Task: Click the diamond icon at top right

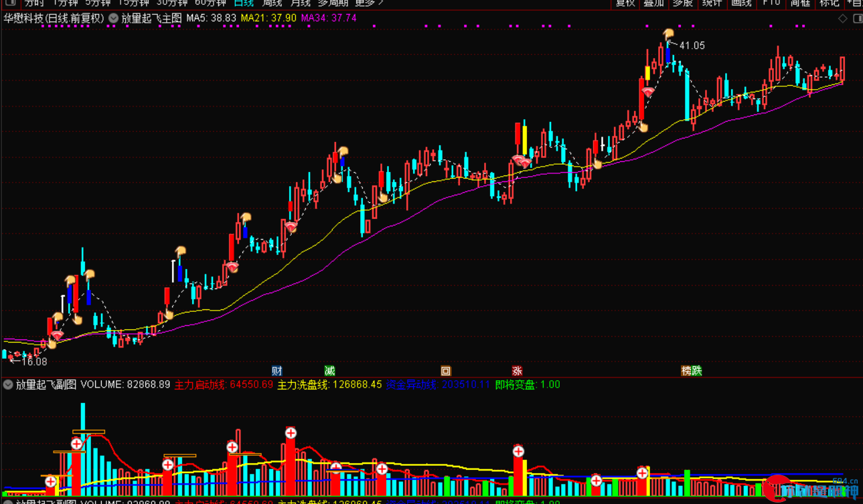Action: pyautogui.click(x=843, y=19)
